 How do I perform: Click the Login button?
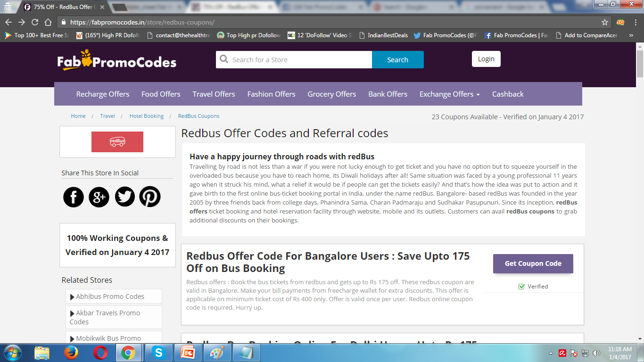tap(486, 59)
